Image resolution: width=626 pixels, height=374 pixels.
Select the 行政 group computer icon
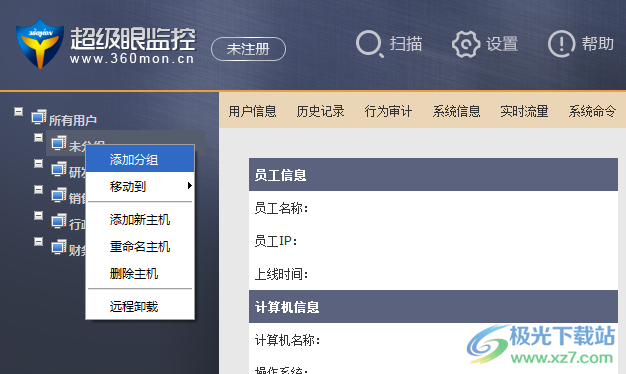(x=59, y=221)
